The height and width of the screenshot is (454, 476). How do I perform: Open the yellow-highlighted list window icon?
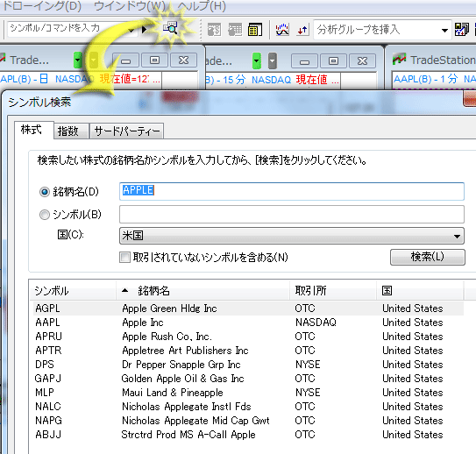255,30
